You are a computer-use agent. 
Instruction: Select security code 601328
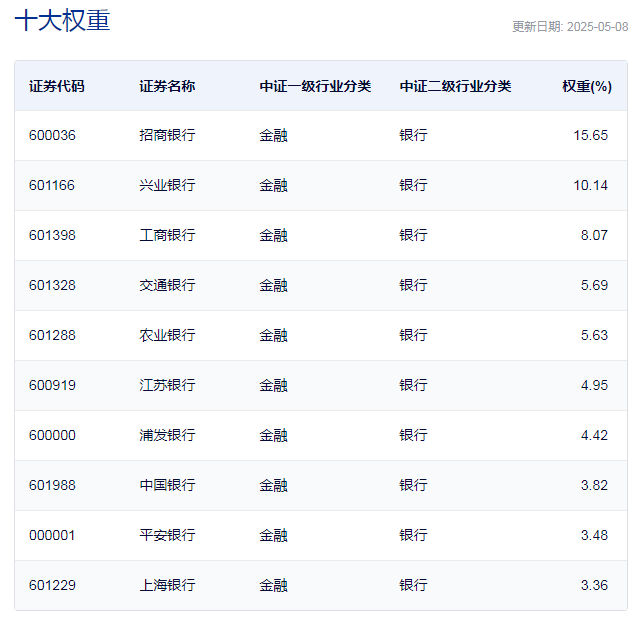52,285
